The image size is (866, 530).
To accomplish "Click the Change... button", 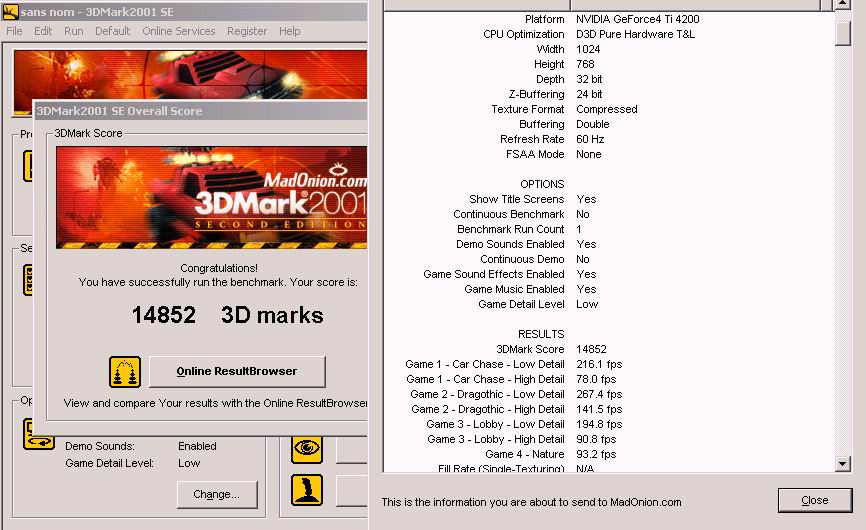I will tap(217, 494).
